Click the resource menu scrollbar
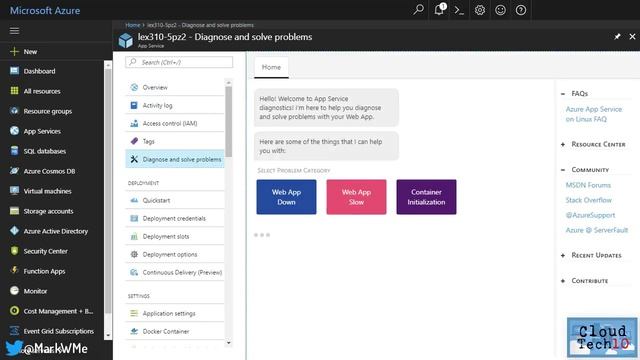Screen dimensions: 640x360 [x=229, y=121]
